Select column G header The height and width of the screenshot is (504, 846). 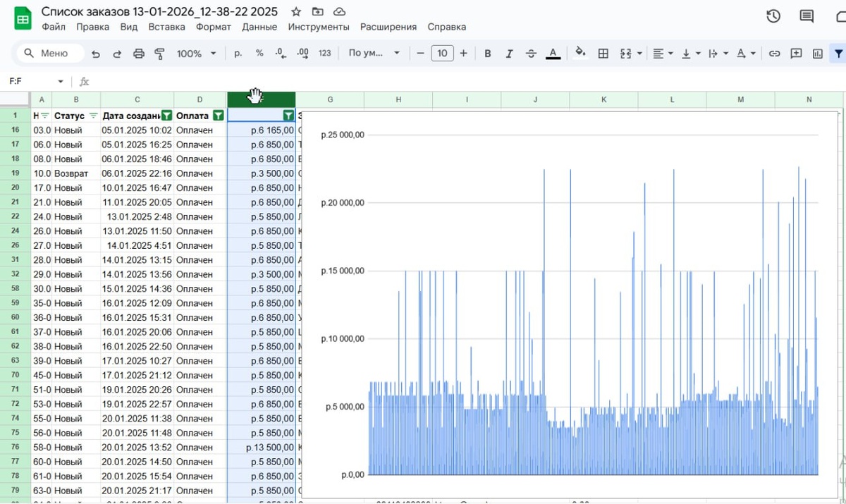pos(330,100)
